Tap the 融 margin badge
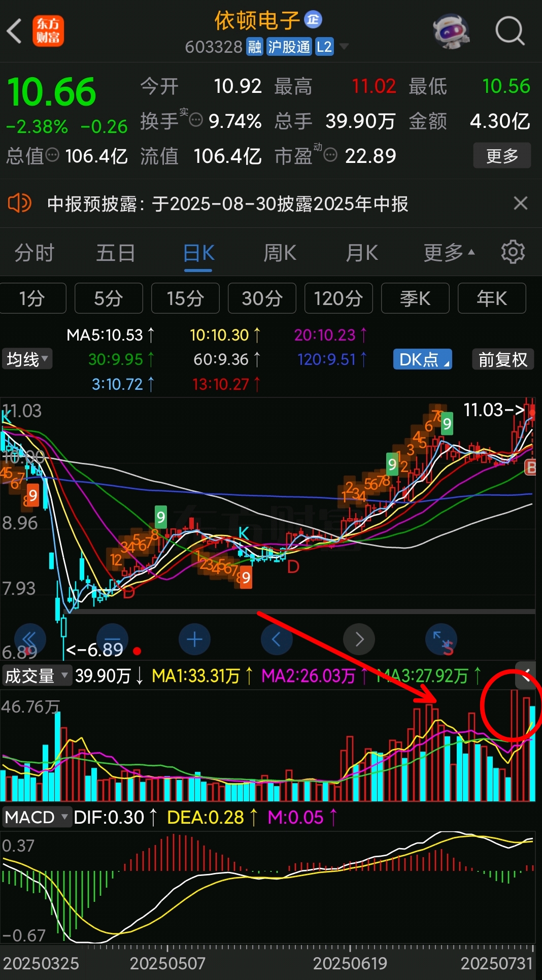 (255, 47)
